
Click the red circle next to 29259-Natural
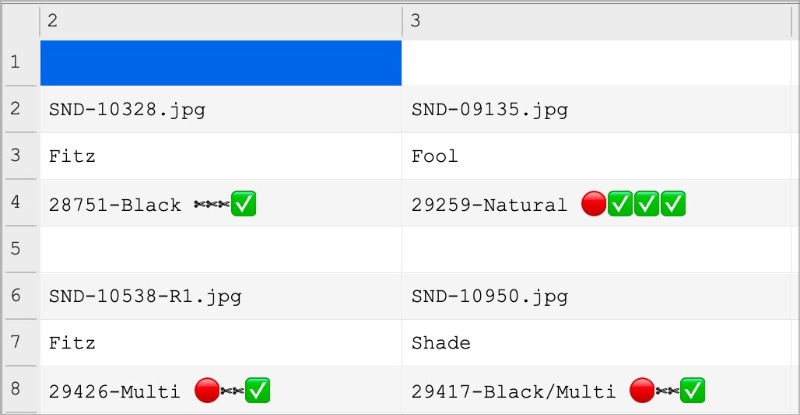coord(593,204)
